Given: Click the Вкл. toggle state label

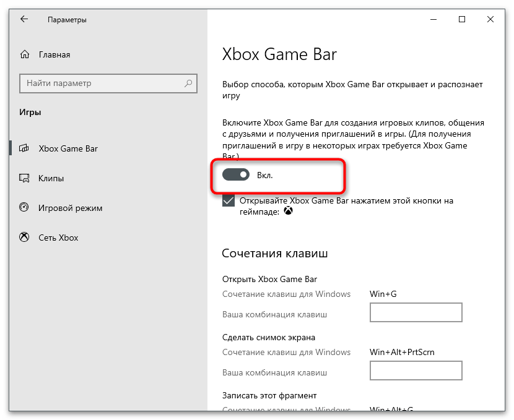Looking at the screenshot, I should (265, 176).
